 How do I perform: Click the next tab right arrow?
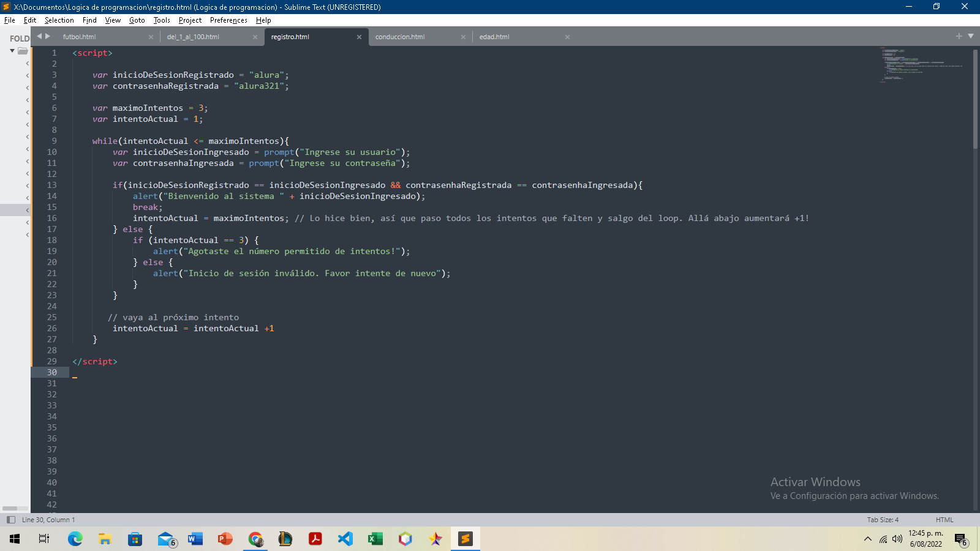[48, 36]
